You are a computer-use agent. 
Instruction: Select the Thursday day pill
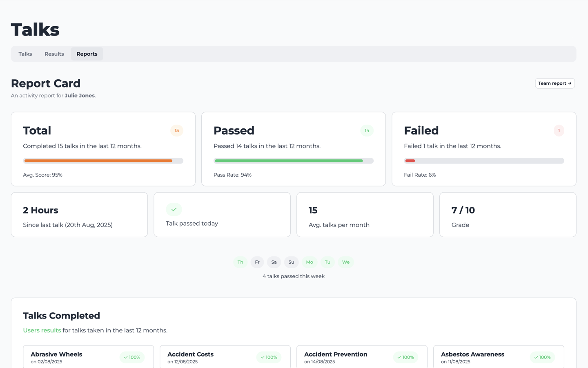240,262
